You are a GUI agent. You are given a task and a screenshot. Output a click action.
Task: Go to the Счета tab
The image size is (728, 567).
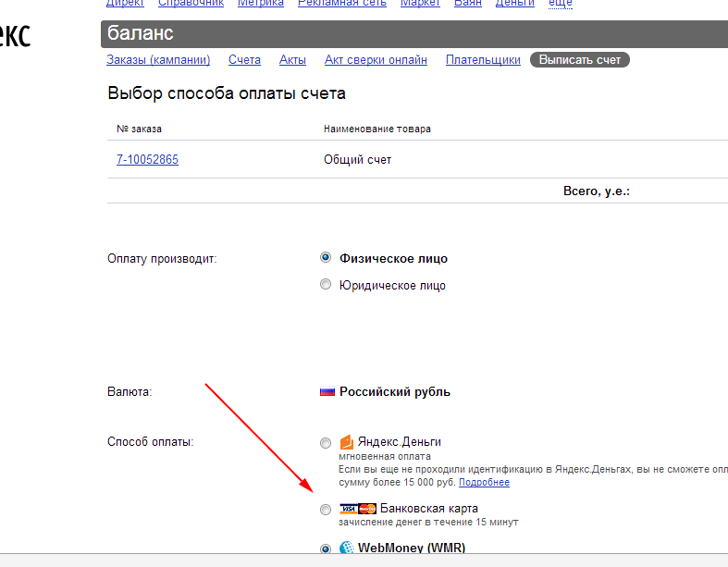[244, 60]
